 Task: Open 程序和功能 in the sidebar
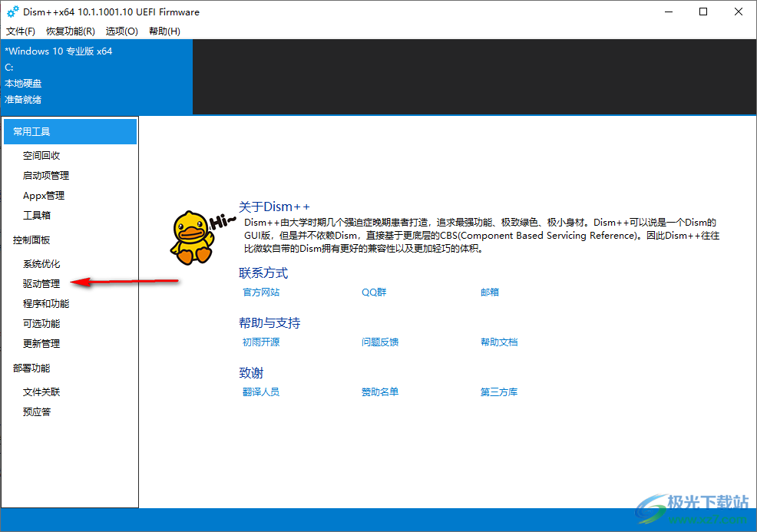coord(46,304)
